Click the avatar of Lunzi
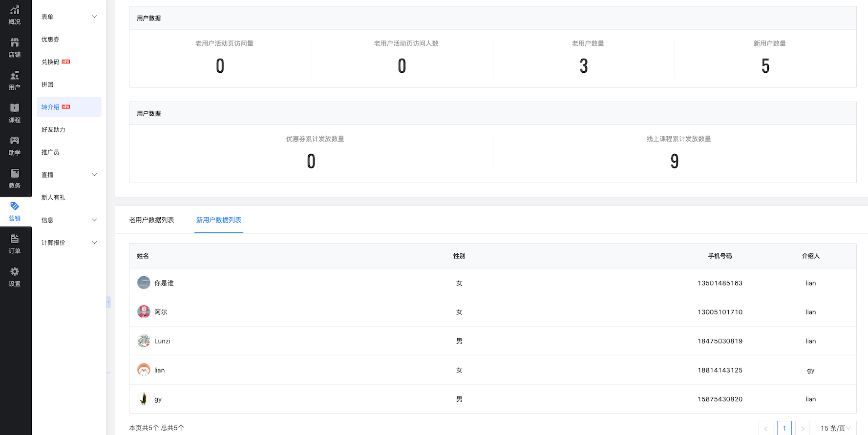868x435 pixels. point(144,341)
